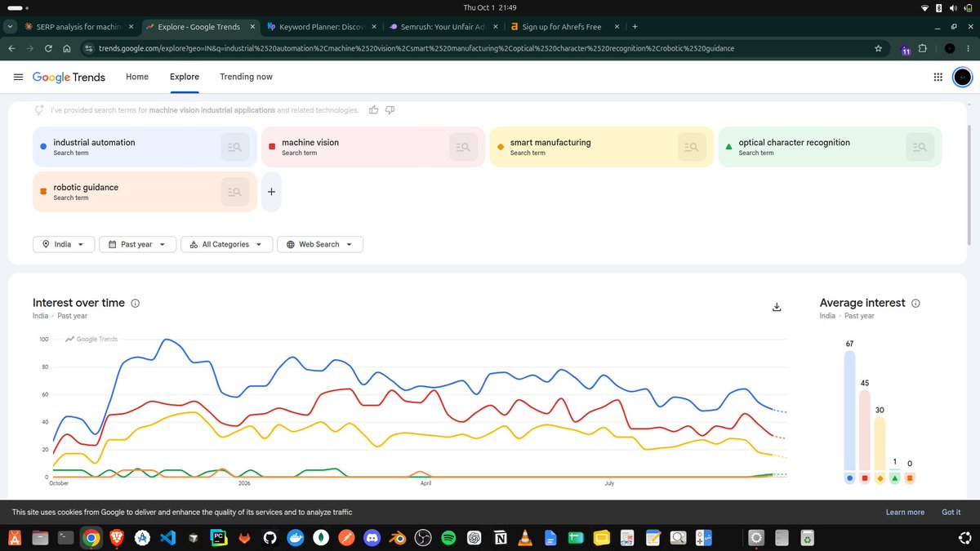
Task: Open the system volume indicator
Action: (954, 7)
